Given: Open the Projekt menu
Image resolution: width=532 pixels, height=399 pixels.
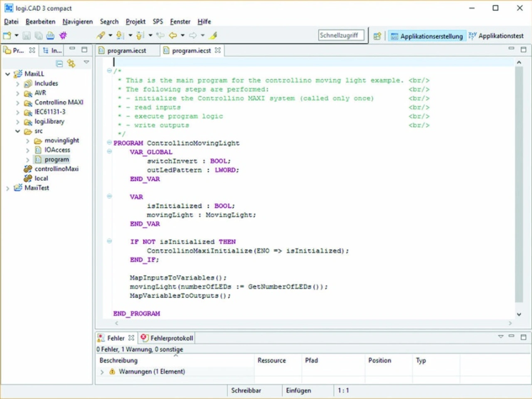Looking at the screenshot, I should 135,22.
